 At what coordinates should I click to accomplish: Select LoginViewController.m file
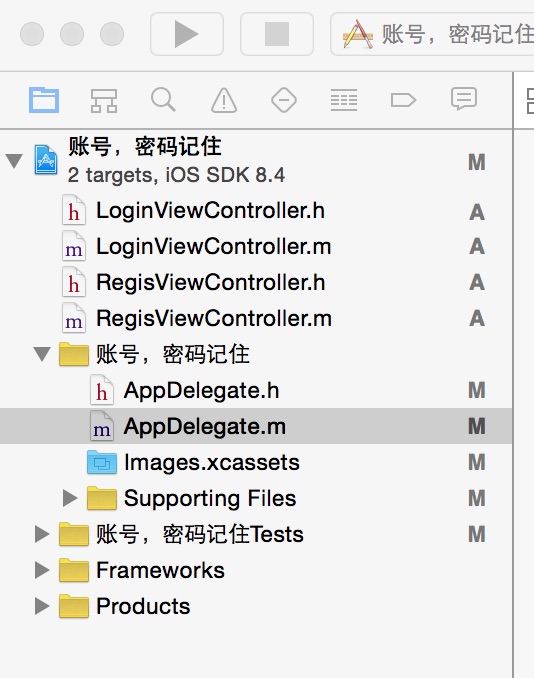click(x=256, y=247)
